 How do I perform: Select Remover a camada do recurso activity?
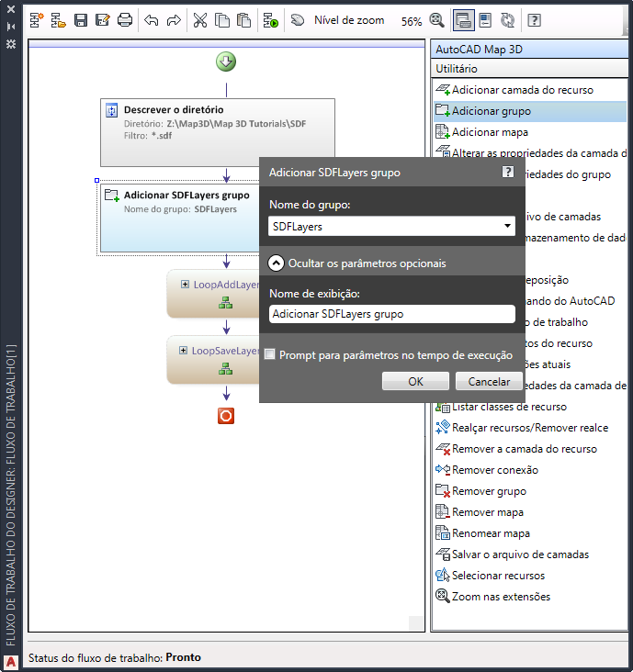tap(516, 449)
